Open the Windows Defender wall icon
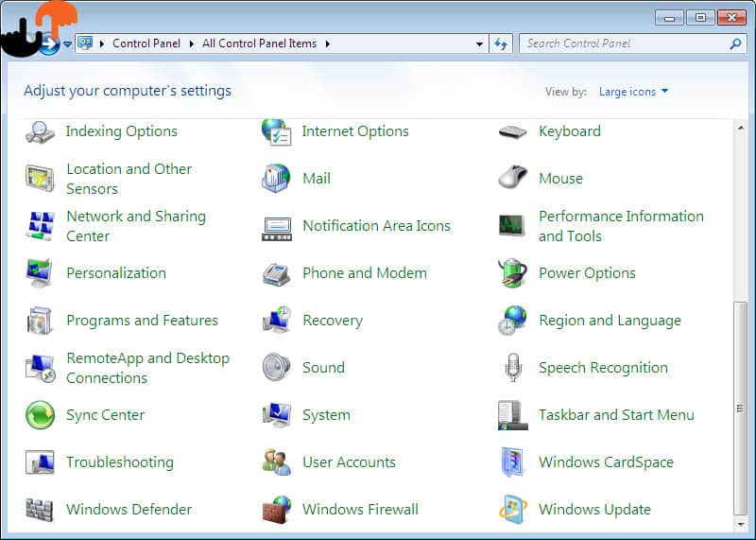 coord(39,510)
